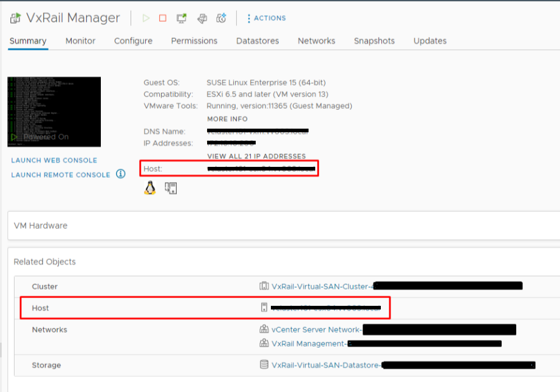Click the cluster icon beside VxRail-Virtual-SAN-Cluster
This screenshot has height=392, width=560.
(264, 286)
